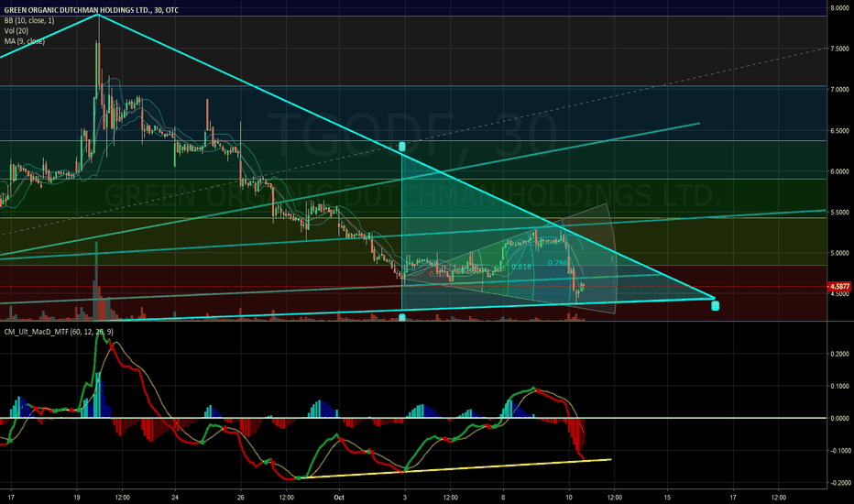This screenshot has width=854, height=504.
Task: Select the cyan D marker at the triangle apex
Action: click(715, 306)
